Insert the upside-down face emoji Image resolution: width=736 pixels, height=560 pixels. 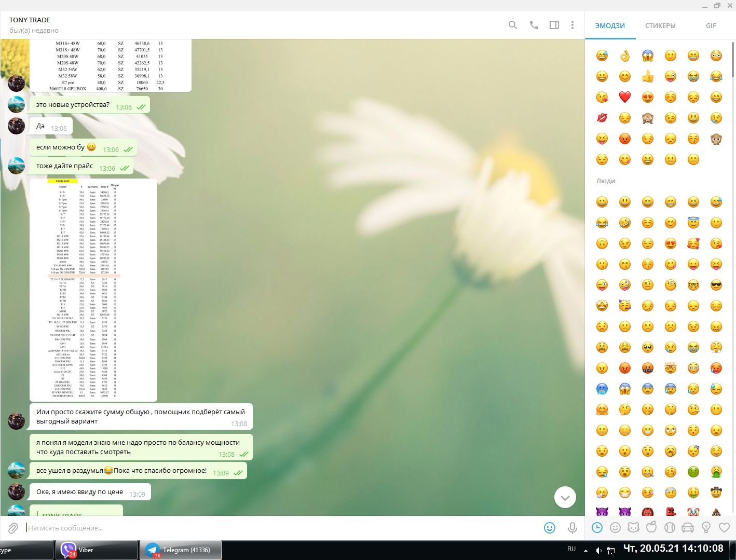[602, 243]
